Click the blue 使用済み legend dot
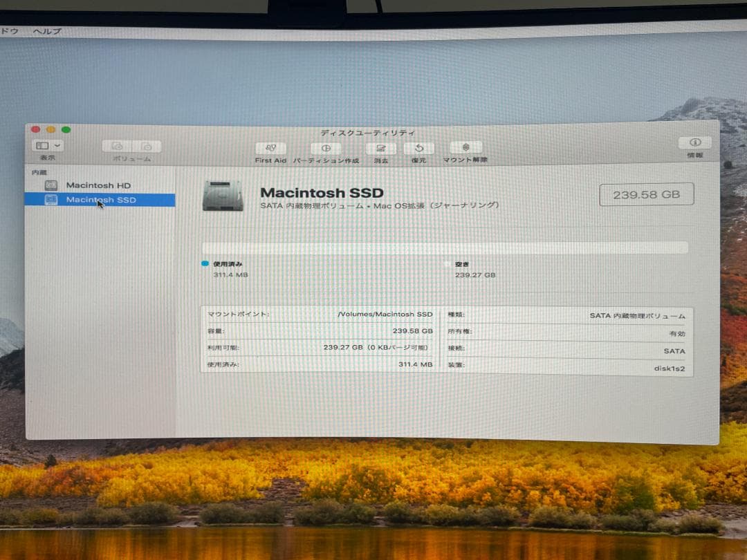Viewport: 747px width, 560px height. (x=204, y=263)
